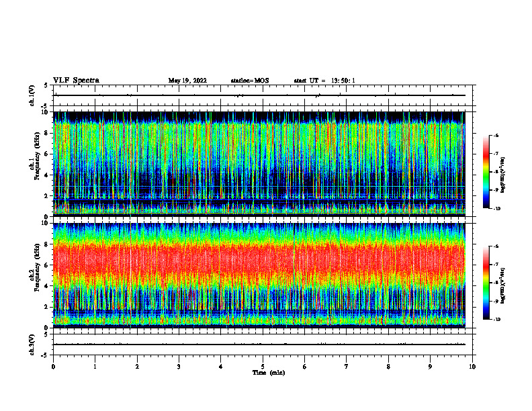
Task: Click the "station=MOS" header label
Action: (250, 81)
